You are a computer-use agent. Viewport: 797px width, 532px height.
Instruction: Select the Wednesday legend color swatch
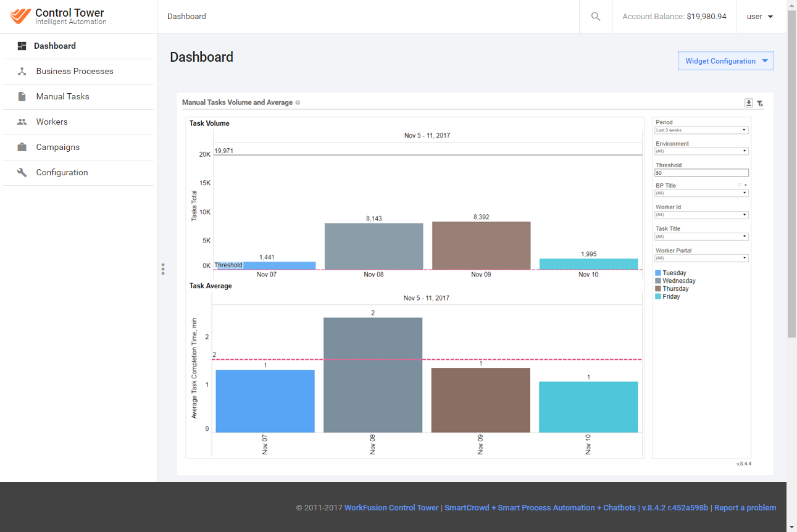tap(658, 281)
